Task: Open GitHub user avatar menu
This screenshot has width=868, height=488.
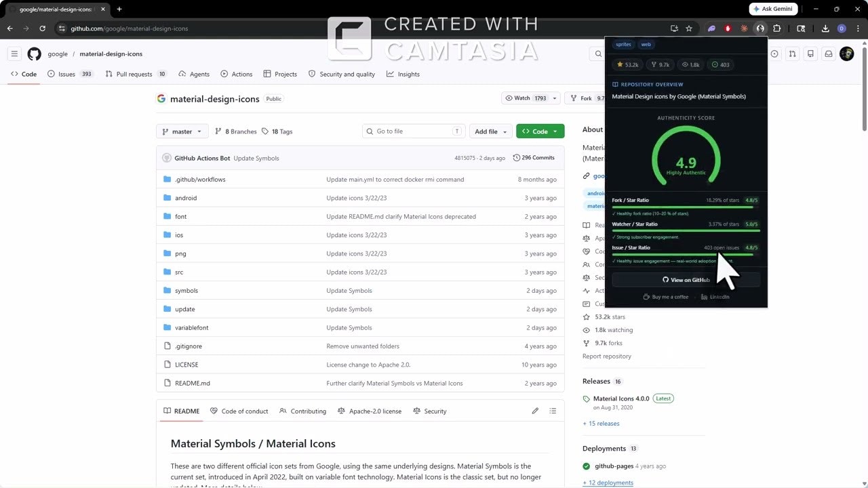Action: [846, 54]
